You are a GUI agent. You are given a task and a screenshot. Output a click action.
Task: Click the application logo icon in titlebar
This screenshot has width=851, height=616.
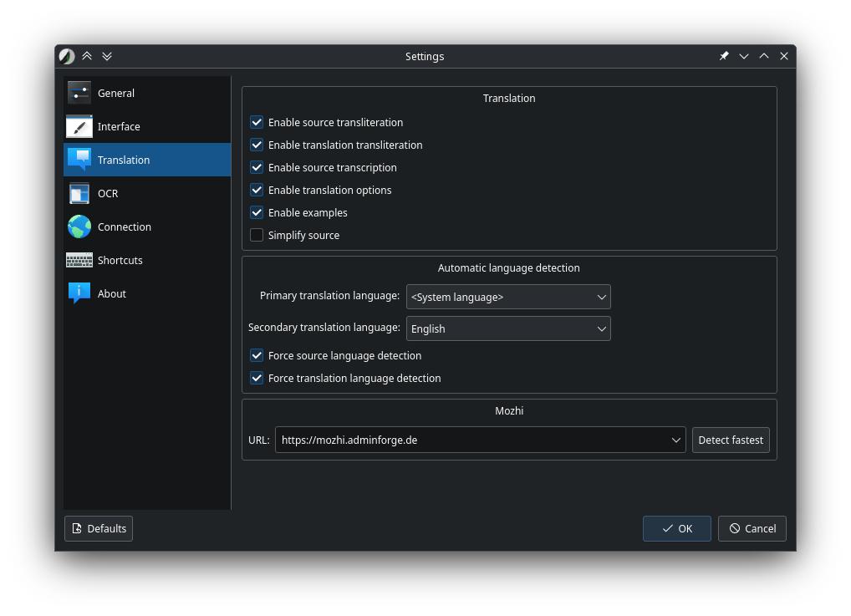point(67,56)
